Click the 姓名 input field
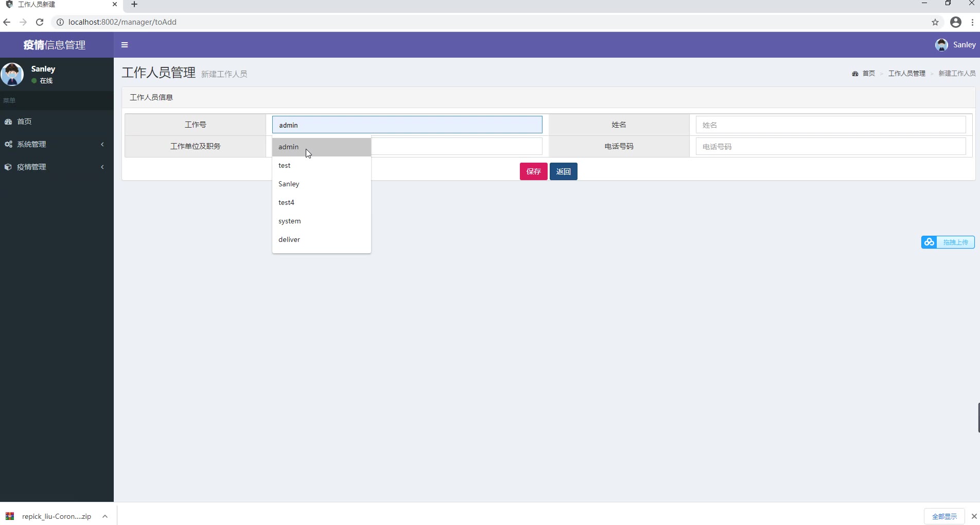The image size is (980, 525). 831,125
